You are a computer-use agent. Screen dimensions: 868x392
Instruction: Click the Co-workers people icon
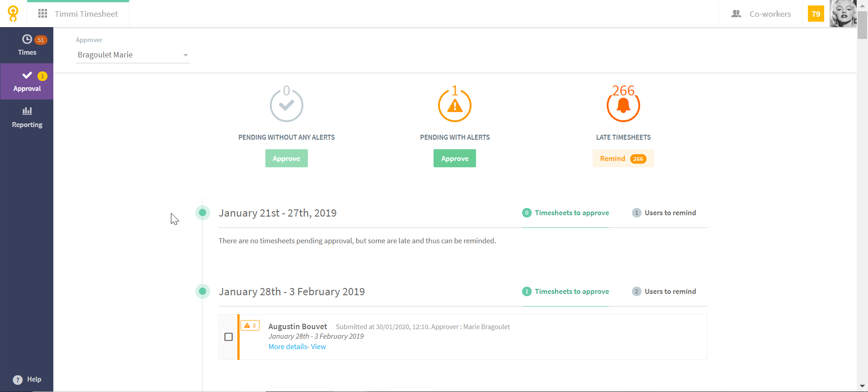[x=736, y=14]
